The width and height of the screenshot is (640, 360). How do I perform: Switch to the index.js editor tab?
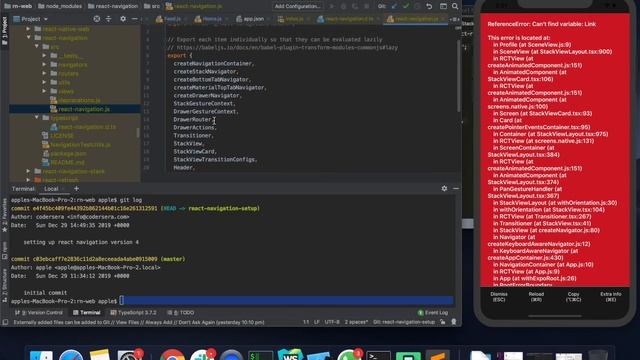(291, 19)
